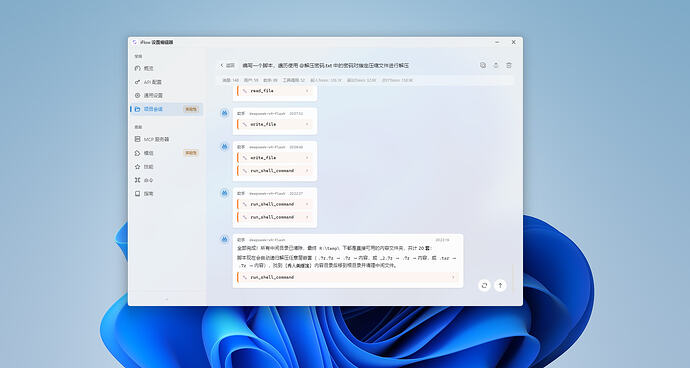The width and height of the screenshot is (690, 368).
Task: Expand the read_file tool call
Action: [275, 91]
